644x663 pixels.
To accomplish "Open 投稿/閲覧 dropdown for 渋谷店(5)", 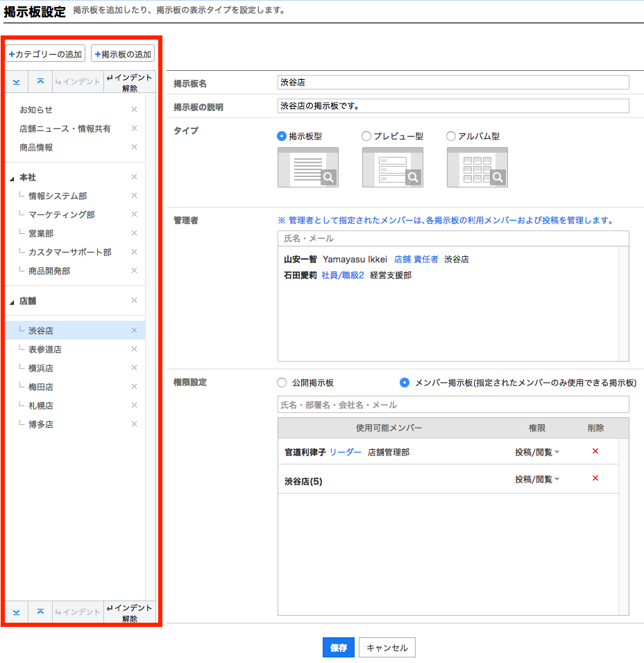I will tap(536, 479).
